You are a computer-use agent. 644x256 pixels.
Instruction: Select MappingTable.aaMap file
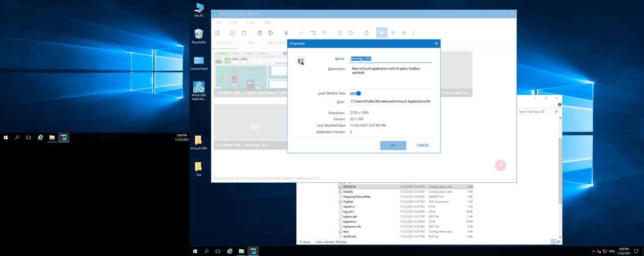click(357, 197)
